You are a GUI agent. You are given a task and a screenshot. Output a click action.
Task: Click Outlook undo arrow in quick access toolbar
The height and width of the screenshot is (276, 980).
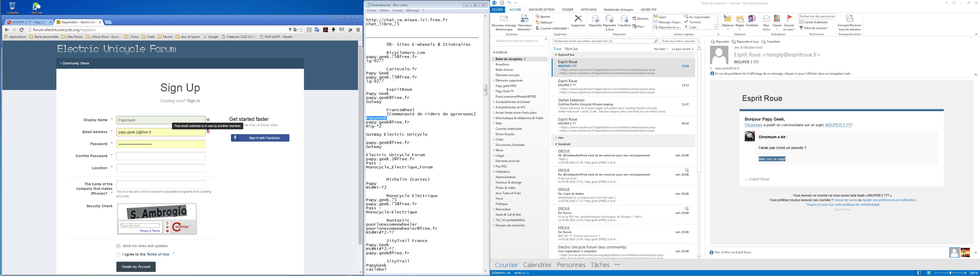(509, 3)
